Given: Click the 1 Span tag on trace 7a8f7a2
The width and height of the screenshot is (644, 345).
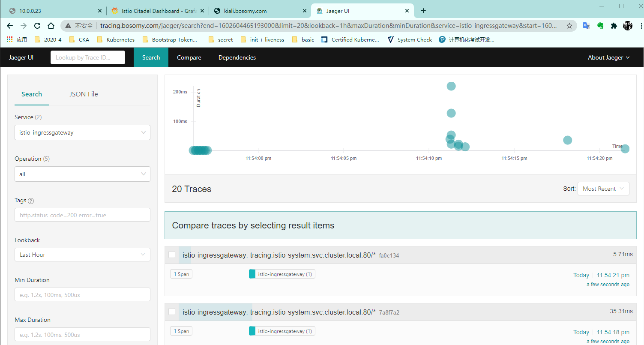Looking at the screenshot, I should pos(181,331).
